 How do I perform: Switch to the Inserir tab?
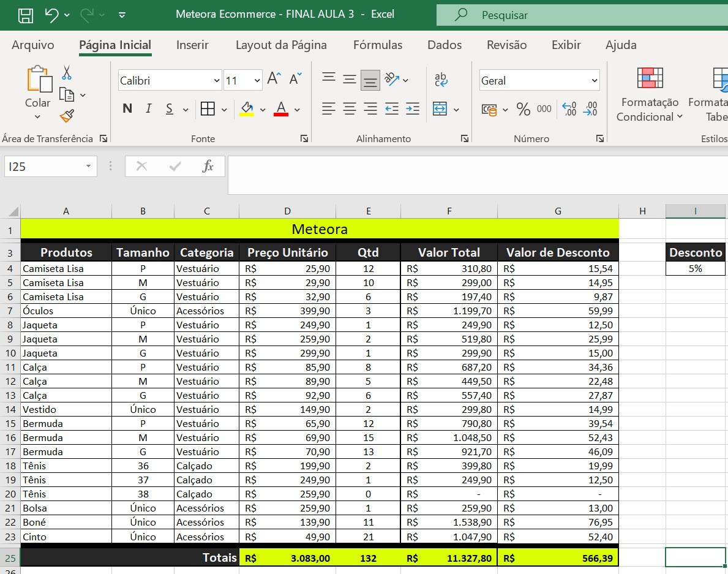tap(192, 45)
